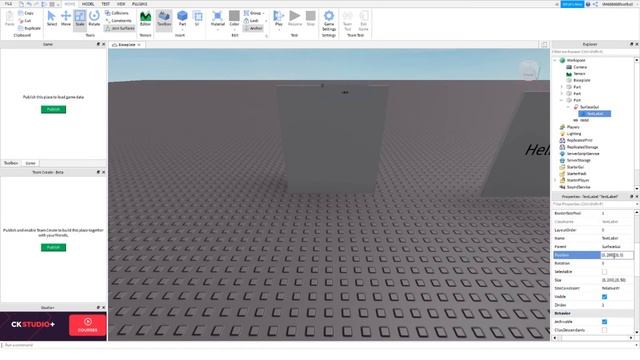Activate the Scale tool
Screen dimensions: 640x360
80,18
